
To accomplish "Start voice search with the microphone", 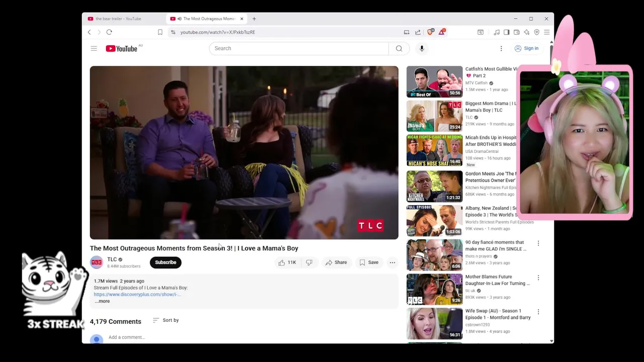I will 422,48.
